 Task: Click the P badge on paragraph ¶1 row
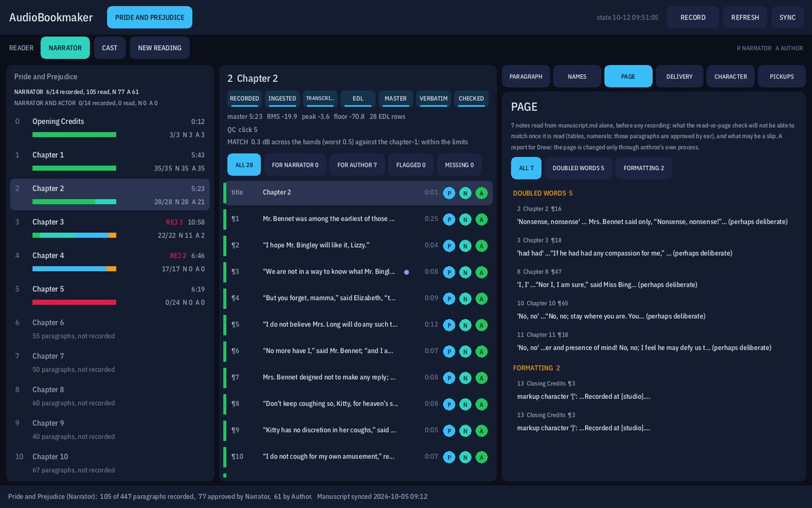pos(449,219)
